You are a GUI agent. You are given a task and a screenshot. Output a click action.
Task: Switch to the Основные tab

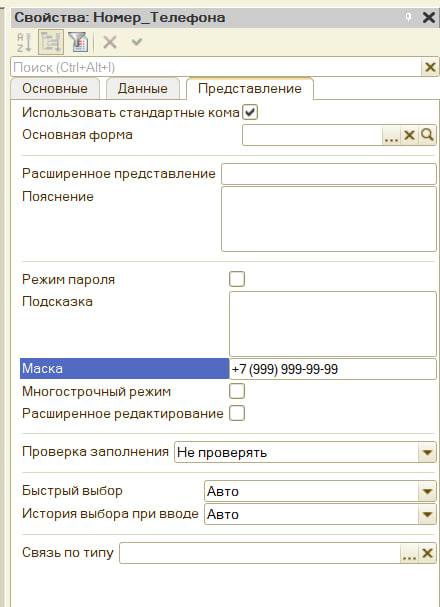click(x=55, y=89)
